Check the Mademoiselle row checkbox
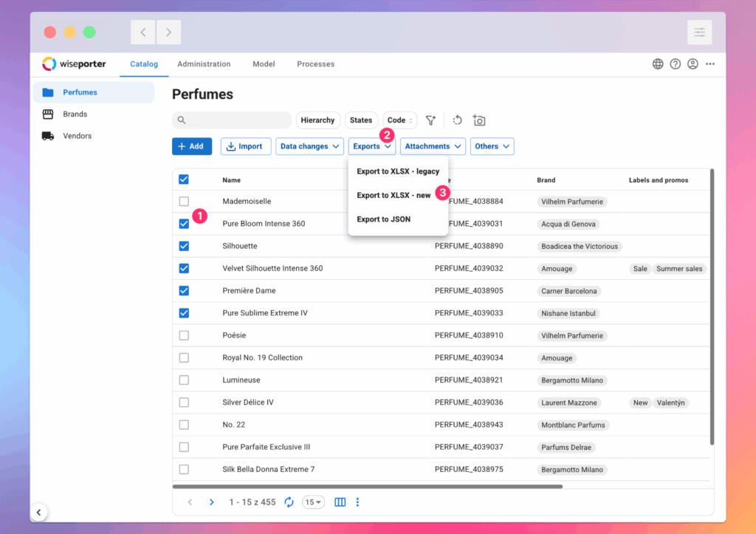Screen dimensions: 756x534 pyautogui.click(x=184, y=201)
